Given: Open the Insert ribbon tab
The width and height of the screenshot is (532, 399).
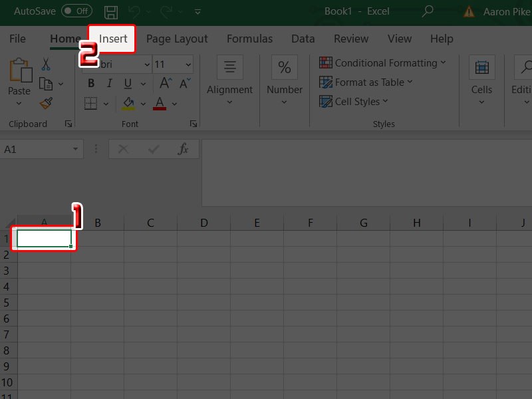Looking at the screenshot, I should coord(113,39).
